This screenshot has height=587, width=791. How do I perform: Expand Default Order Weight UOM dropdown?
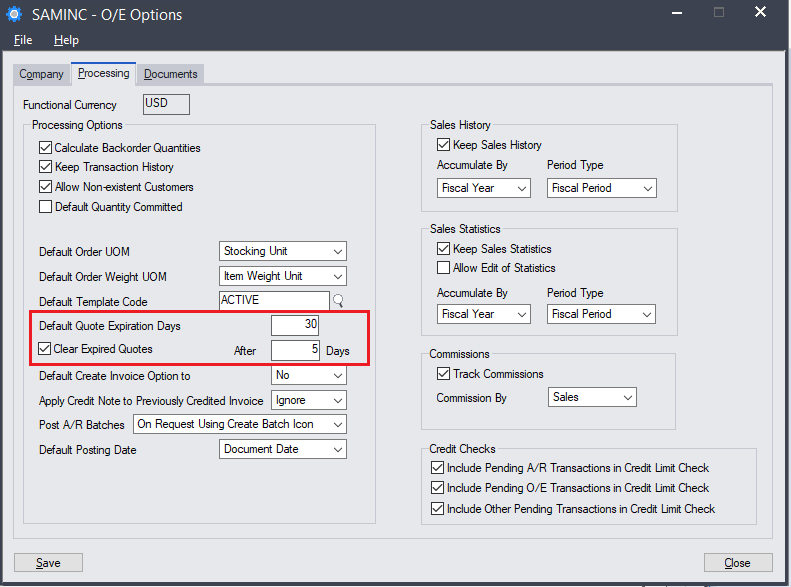282,276
